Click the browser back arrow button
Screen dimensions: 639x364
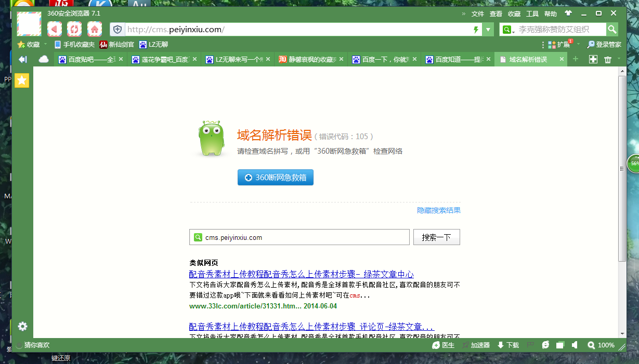55,29
